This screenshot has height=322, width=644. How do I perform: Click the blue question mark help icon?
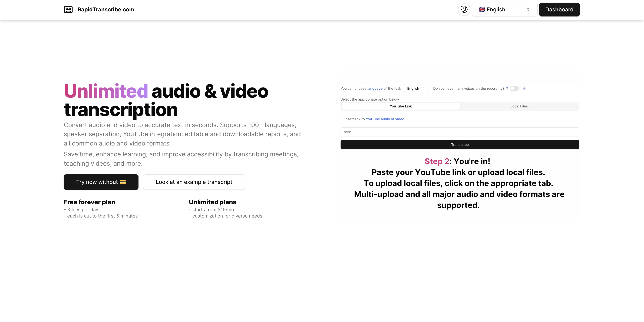(x=507, y=88)
